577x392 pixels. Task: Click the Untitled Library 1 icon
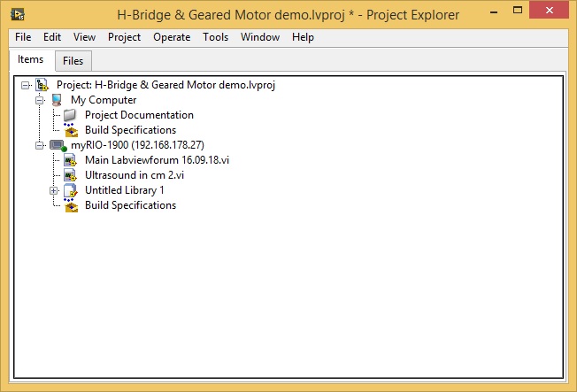point(70,190)
